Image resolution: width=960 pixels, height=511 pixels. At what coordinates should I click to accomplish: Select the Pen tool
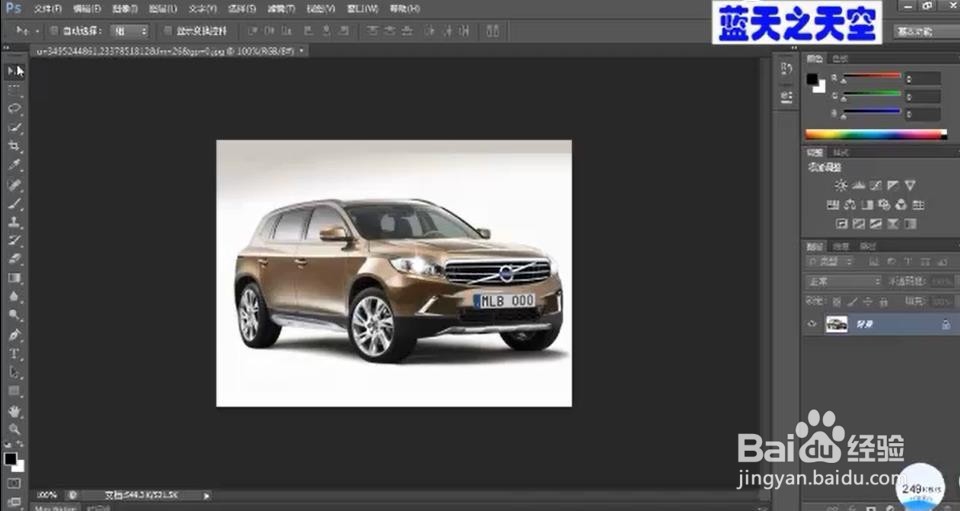pos(15,335)
